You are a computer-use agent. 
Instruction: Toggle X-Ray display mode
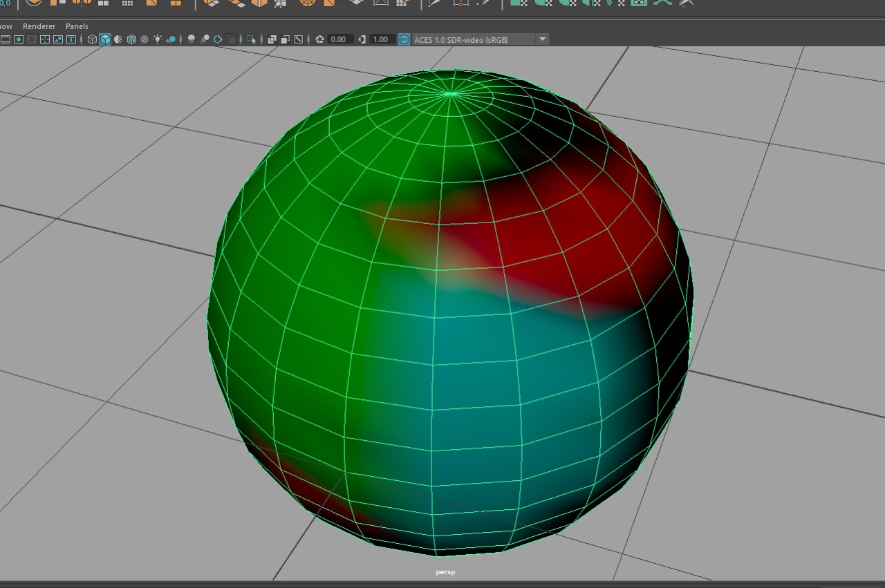click(x=272, y=39)
